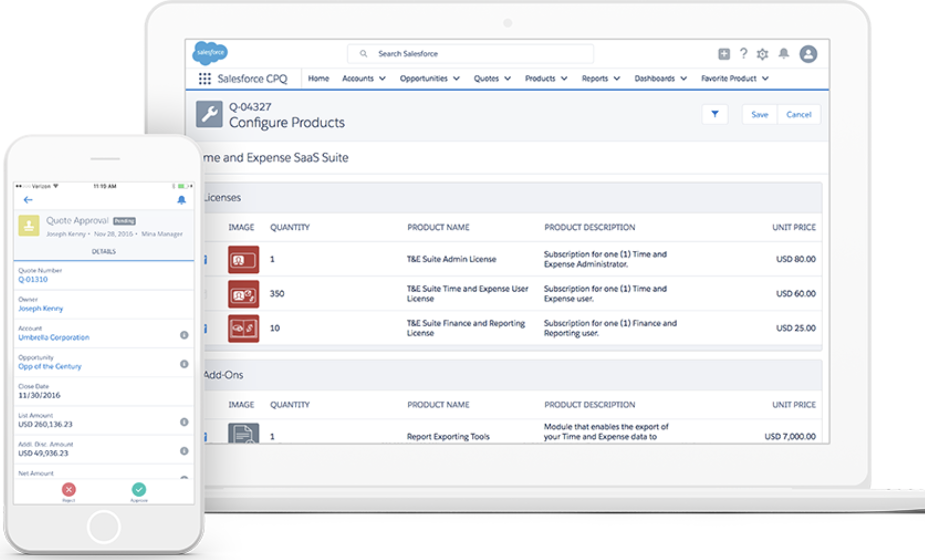Open the Favorite Product tab
Viewport: 925px width, 560px height.
tap(729, 78)
